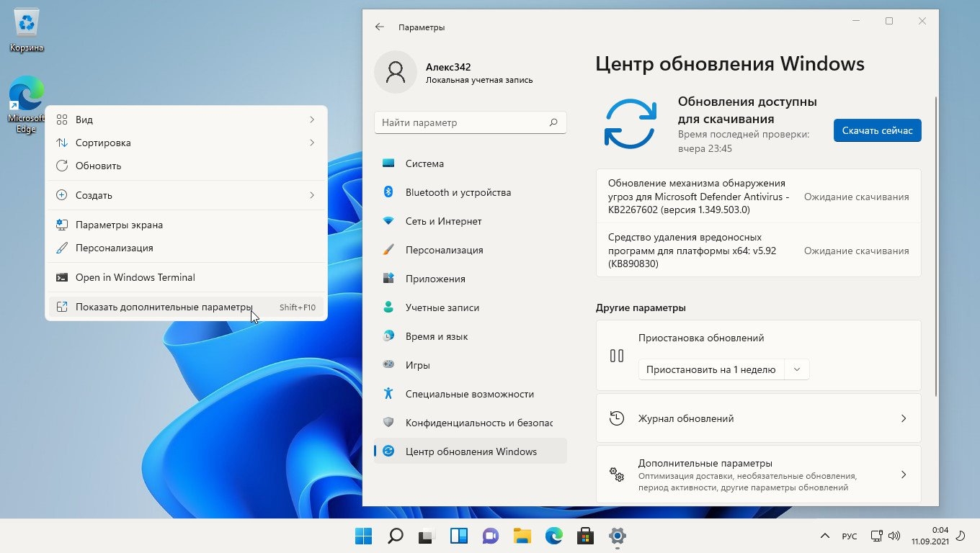Click the Алекс342 account avatar

[x=396, y=72]
